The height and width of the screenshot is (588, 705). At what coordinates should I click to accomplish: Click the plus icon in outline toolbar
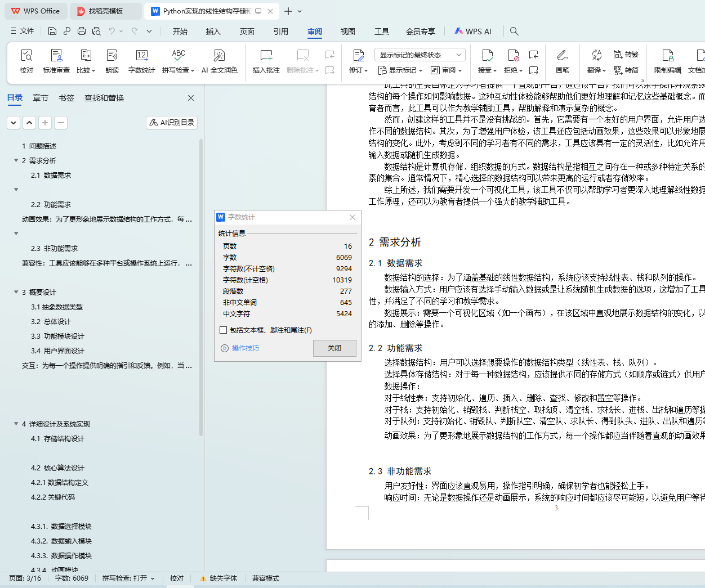pos(45,122)
